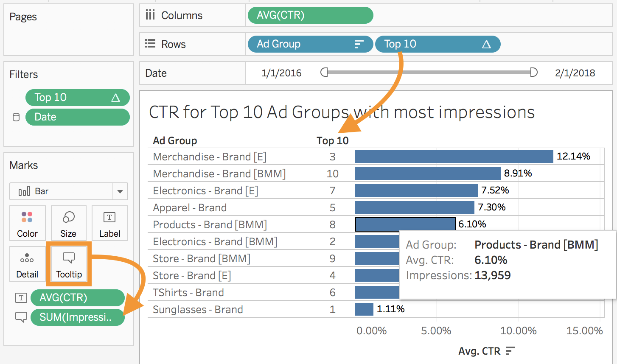The image size is (617, 364).
Task: Click row label Store - Brand [E]
Action: point(192,276)
